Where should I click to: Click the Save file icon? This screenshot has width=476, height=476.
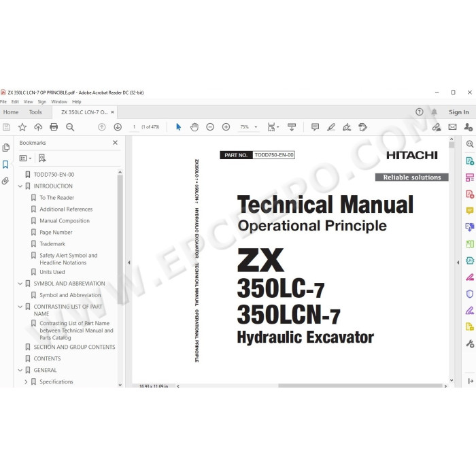[6, 127]
